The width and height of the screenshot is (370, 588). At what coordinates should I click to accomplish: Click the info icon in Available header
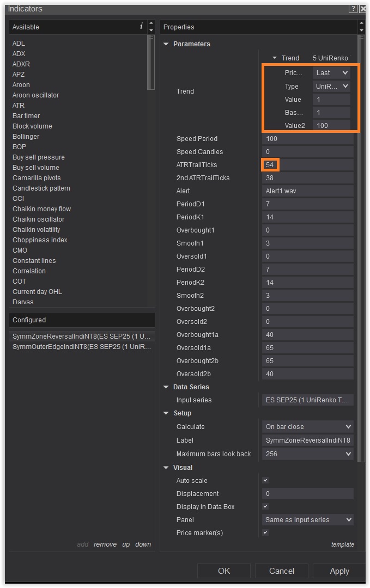point(141,26)
